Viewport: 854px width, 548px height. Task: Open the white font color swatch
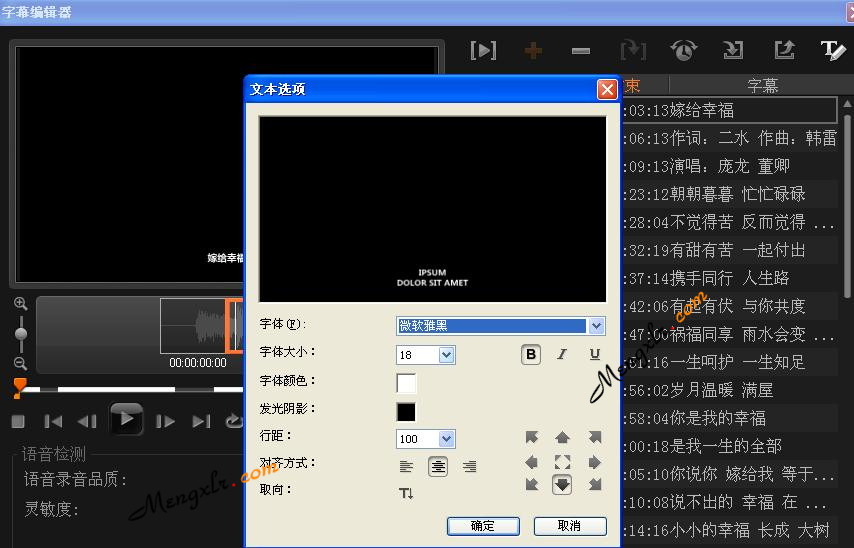[x=406, y=383]
